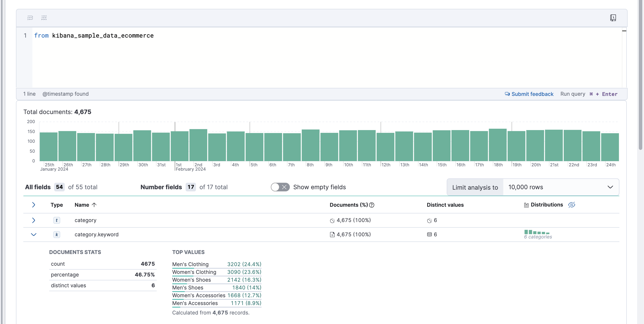Click the sampled icon beside category documents count
The width and height of the screenshot is (644, 324).
(x=332, y=220)
